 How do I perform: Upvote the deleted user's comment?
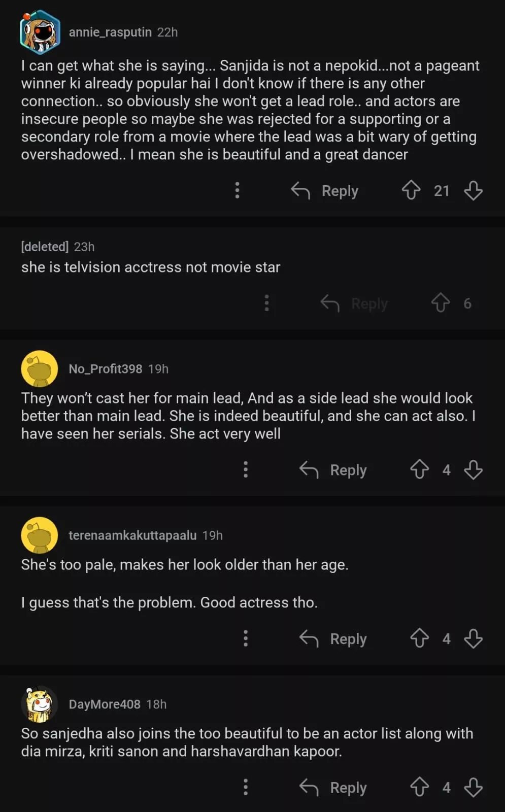(x=440, y=303)
